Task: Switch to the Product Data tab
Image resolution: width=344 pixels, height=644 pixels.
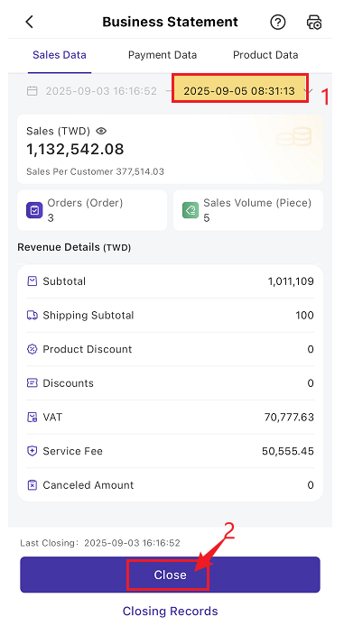Action: 265,55
